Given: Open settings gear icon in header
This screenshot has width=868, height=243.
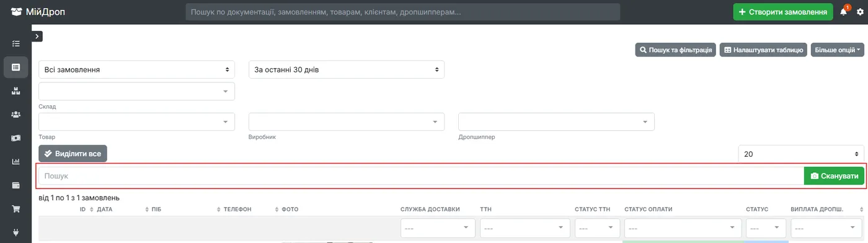Looking at the screenshot, I should coord(859,12).
